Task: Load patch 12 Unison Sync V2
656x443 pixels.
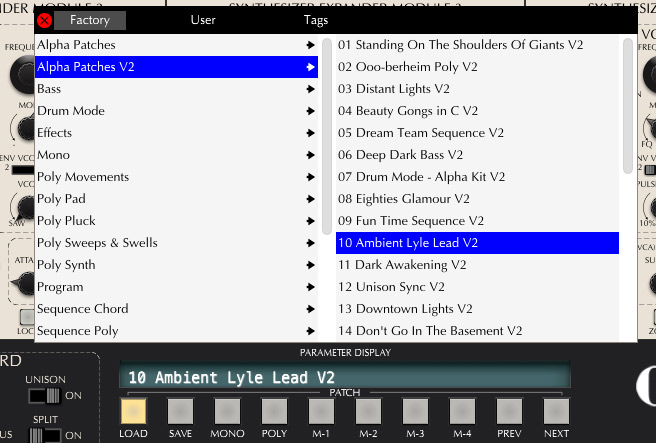Action: click(x=477, y=287)
